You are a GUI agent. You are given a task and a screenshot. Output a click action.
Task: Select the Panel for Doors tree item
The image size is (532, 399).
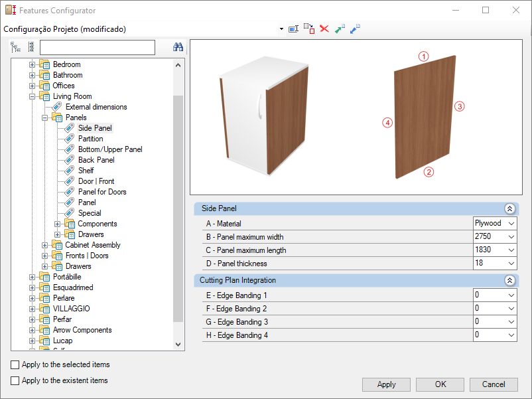coord(102,192)
